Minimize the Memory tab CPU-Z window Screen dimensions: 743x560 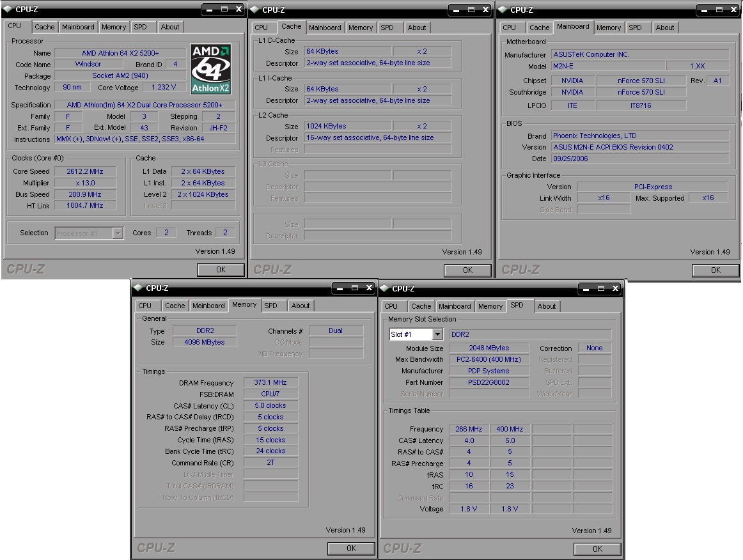tap(340, 288)
